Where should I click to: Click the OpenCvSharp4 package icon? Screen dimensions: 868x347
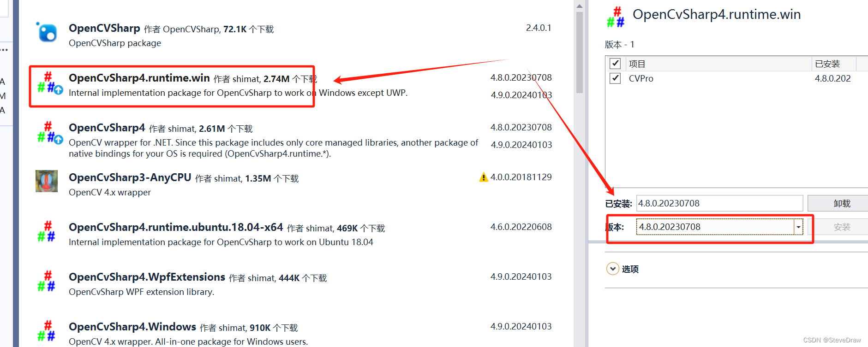click(50, 133)
